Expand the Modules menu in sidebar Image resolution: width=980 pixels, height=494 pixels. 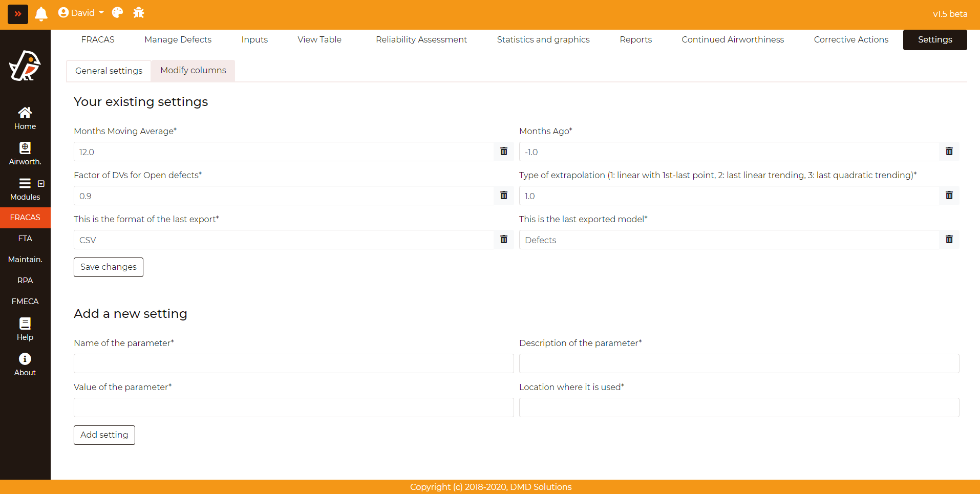(25, 189)
